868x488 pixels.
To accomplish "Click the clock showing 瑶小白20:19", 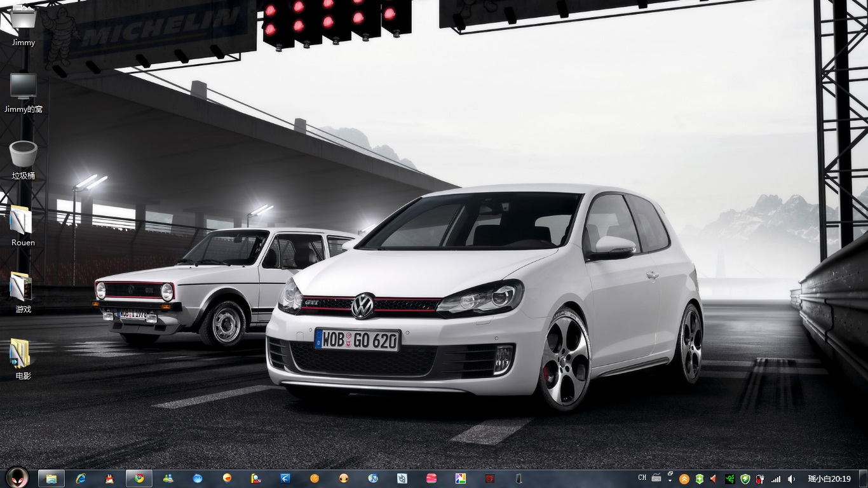I will pyautogui.click(x=829, y=479).
